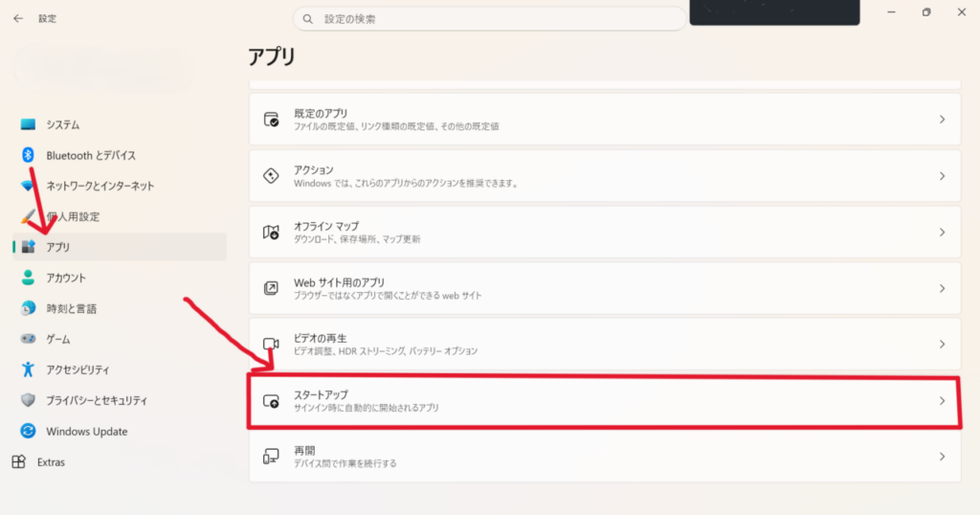Click the Privacy and security shield icon

point(28,400)
